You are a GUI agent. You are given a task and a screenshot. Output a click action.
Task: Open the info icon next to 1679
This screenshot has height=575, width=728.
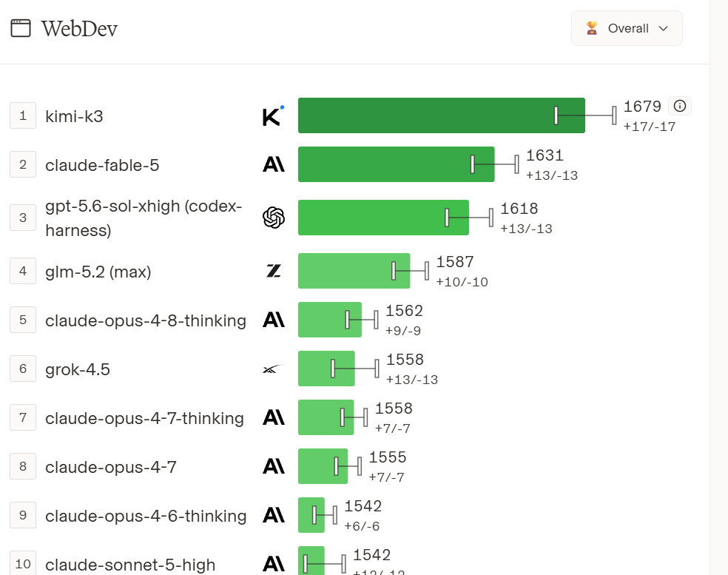click(x=680, y=106)
